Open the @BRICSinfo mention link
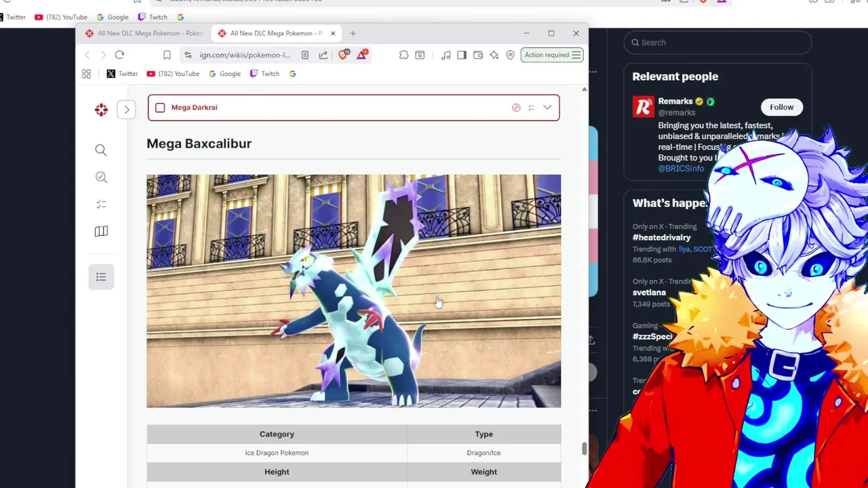 pos(681,169)
